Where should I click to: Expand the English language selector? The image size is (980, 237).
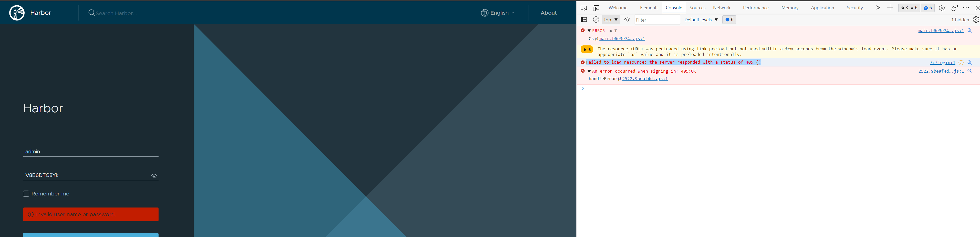point(498,13)
